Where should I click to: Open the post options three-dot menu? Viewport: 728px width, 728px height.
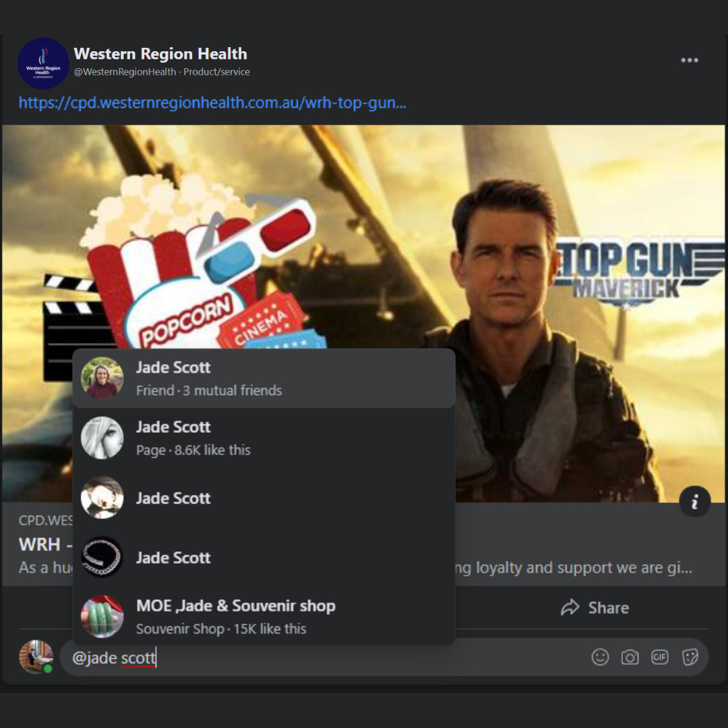[x=690, y=61]
